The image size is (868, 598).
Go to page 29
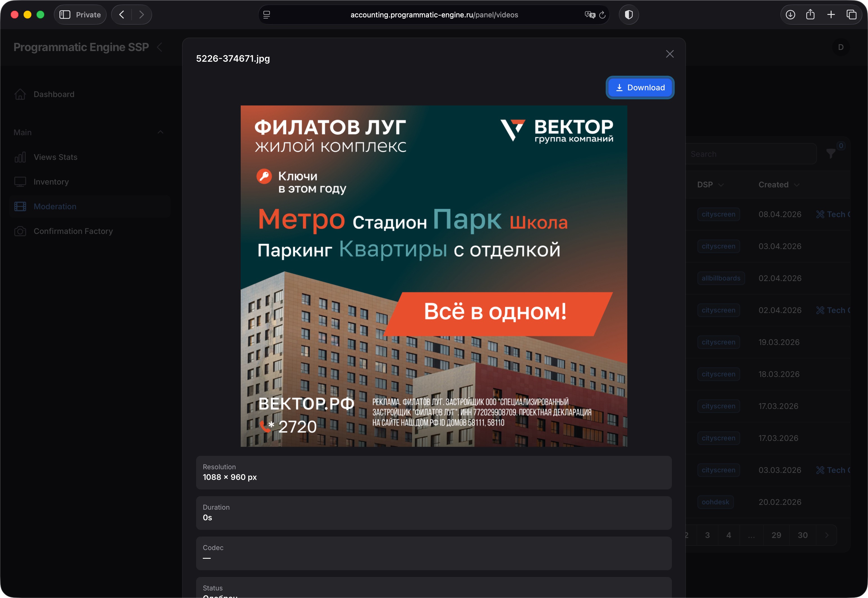776,535
